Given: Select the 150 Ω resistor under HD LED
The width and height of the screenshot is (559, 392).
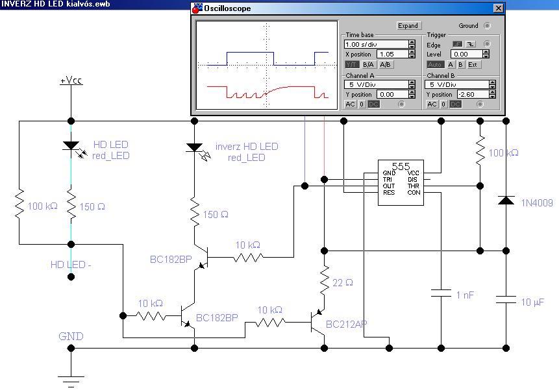Looking at the screenshot, I should point(71,204).
